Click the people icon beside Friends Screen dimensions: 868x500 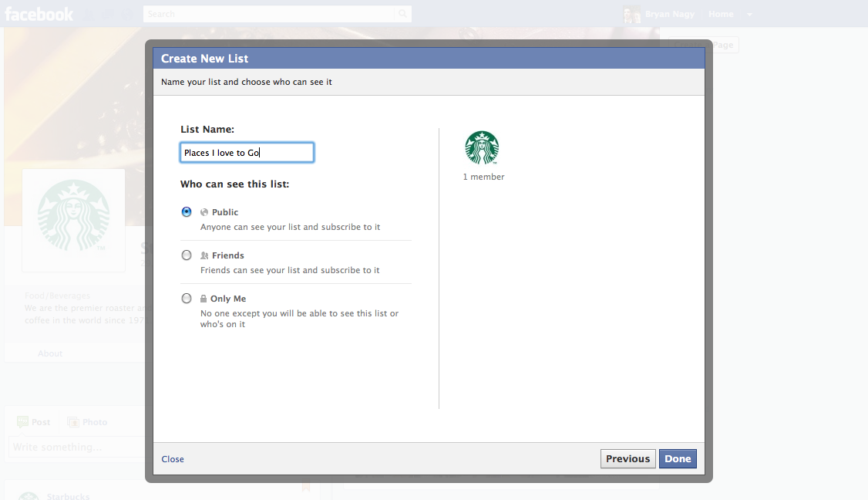204,255
